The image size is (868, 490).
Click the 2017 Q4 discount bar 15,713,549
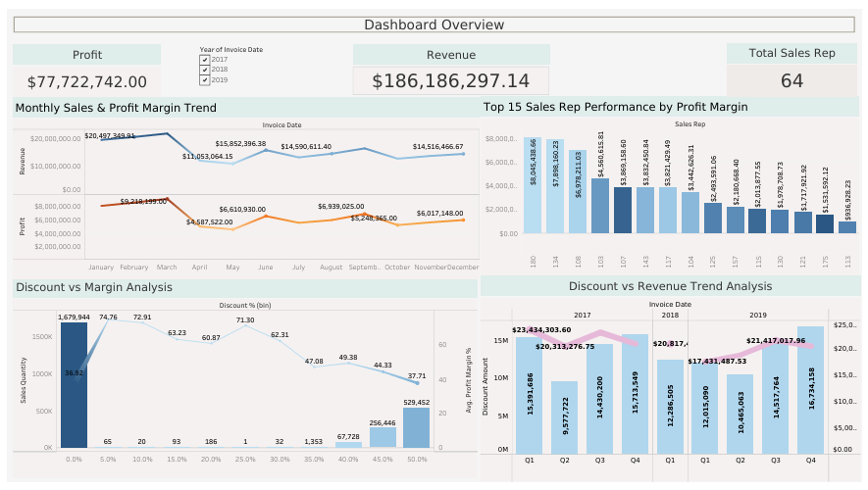(x=635, y=394)
